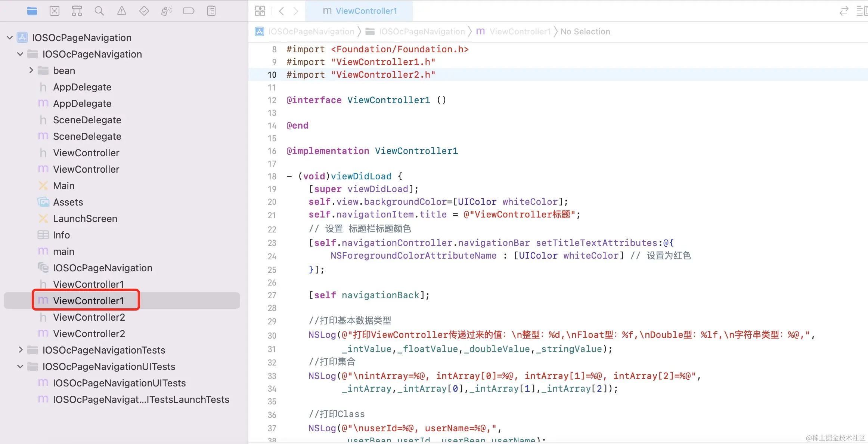Open the Debug navigator icon
Image resolution: width=868 pixels, height=444 pixels.
tap(167, 11)
